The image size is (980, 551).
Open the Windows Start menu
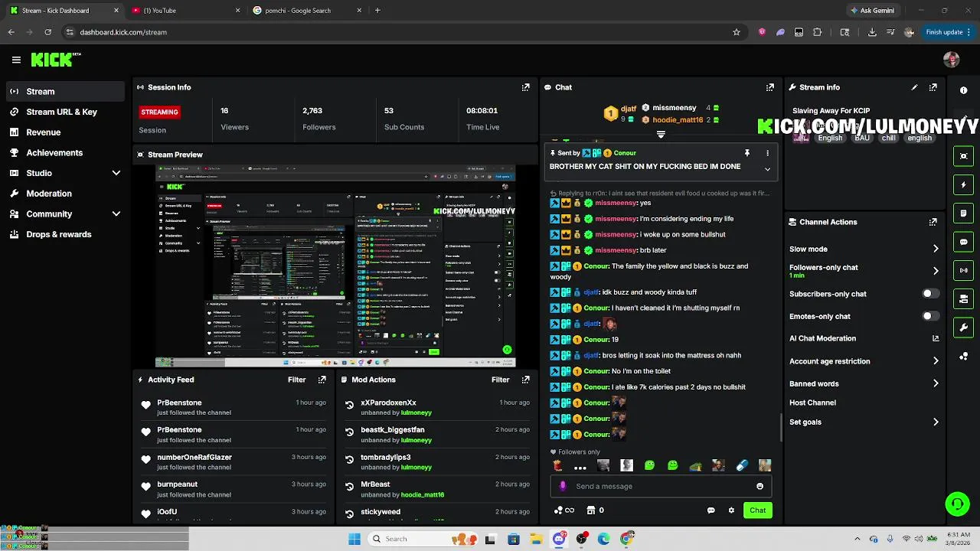pos(354,539)
